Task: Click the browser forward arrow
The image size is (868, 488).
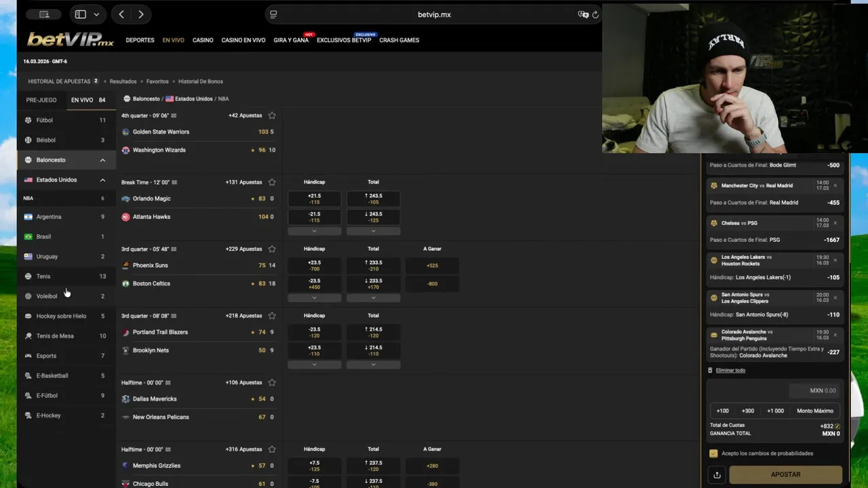Action: coord(140,14)
